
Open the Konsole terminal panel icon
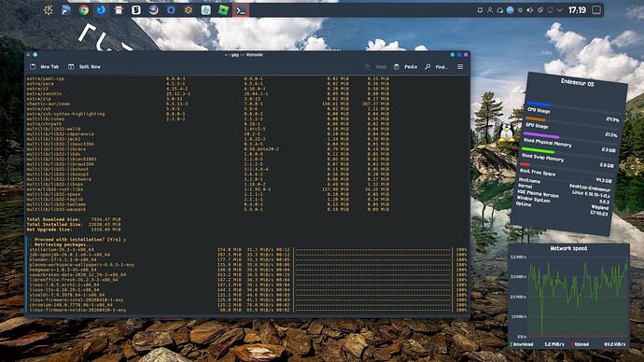pyautogui.click(x=241, y=10)
